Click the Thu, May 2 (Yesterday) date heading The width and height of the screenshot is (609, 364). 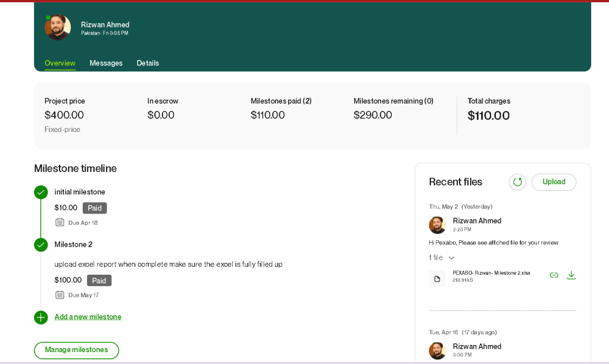461,206
